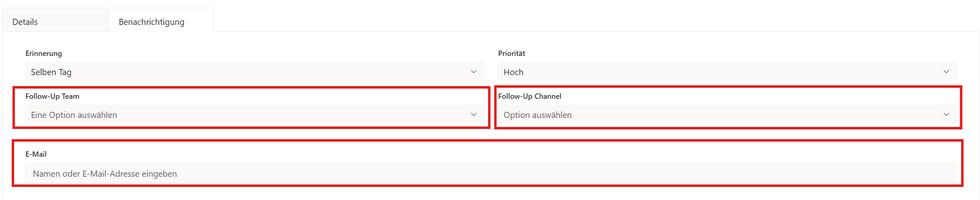Click the 'Follow-Up Channel' field label

pos(529,96)
